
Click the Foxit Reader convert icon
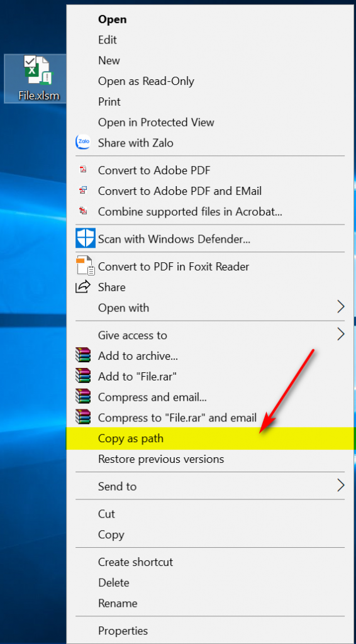tap(86, 266)
